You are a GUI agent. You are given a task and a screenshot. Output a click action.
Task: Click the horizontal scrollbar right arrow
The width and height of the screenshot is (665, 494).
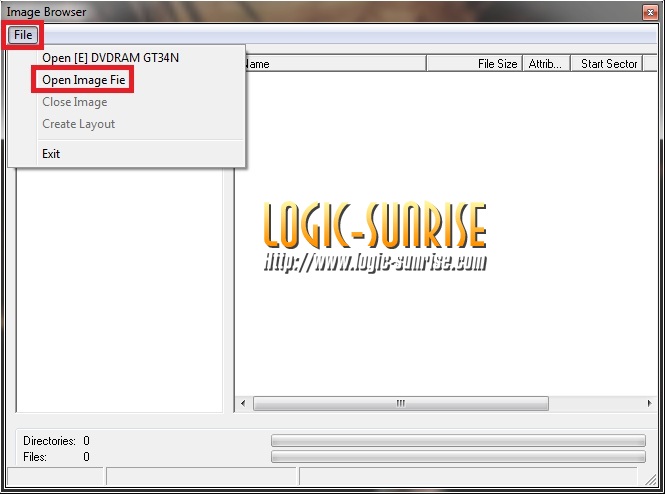(649, 403)
